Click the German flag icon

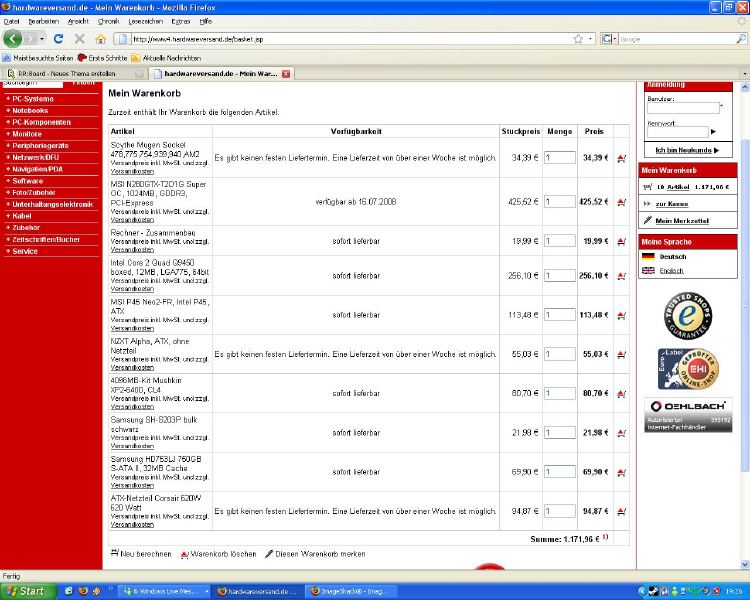click(x=648, y=256)
